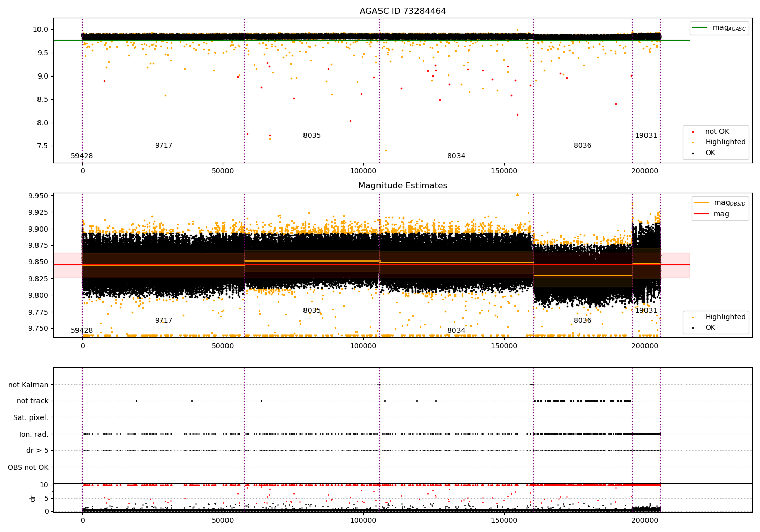Select 'OK' legend entry in Magnitude Estimates plot
The image size is (760, 532).
[x=710, y=328]
